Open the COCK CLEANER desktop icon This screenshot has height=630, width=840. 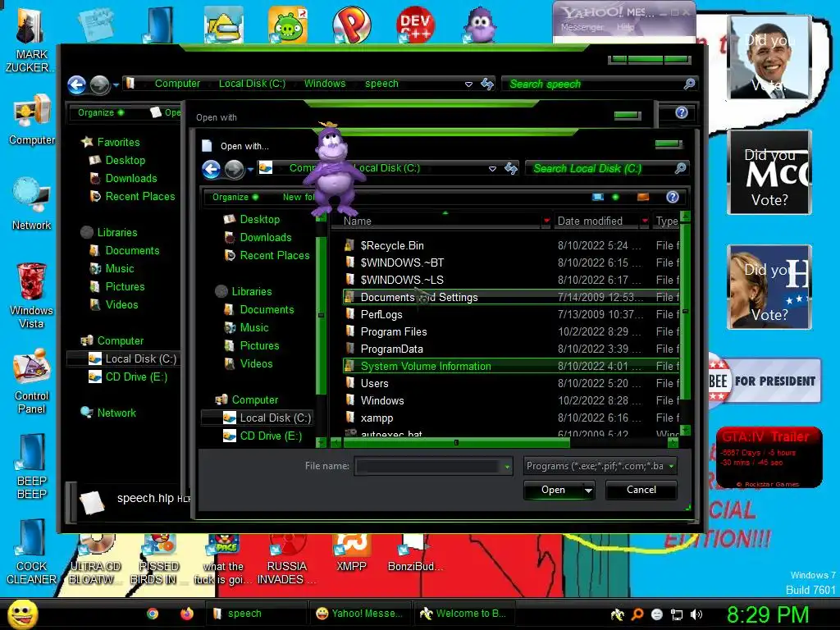pyautogui.click(x=31, y=552)
